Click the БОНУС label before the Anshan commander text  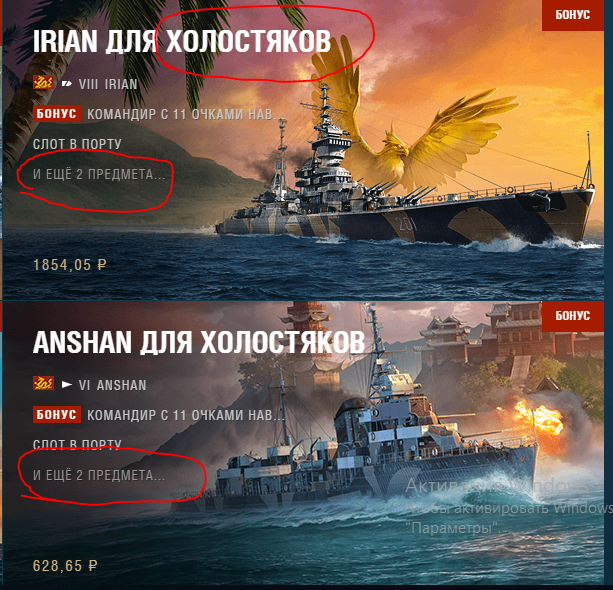[x=57, y=414]
